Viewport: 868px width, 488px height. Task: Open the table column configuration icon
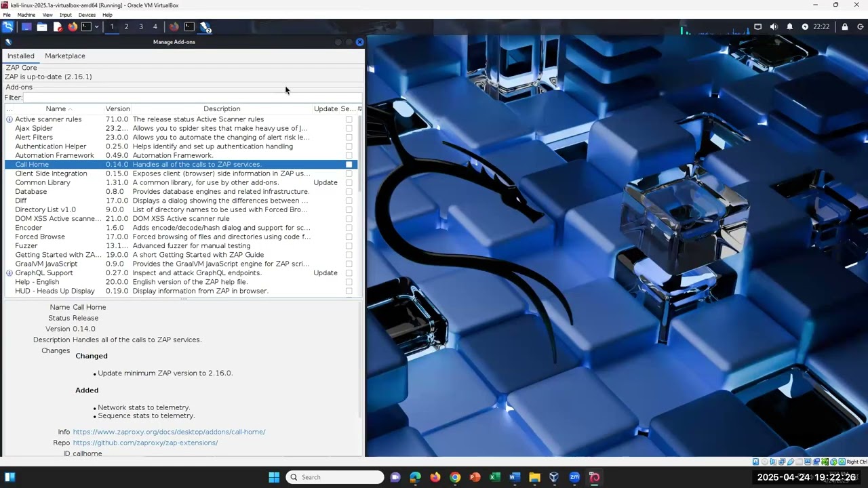click(x=359, y=108)
